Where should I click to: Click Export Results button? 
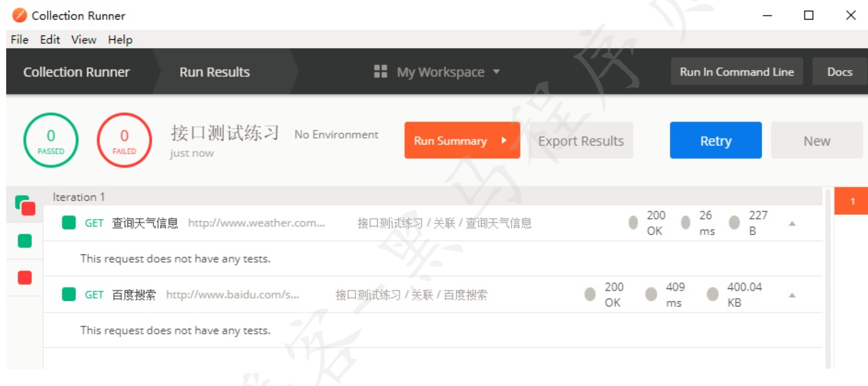click(581, 140)
